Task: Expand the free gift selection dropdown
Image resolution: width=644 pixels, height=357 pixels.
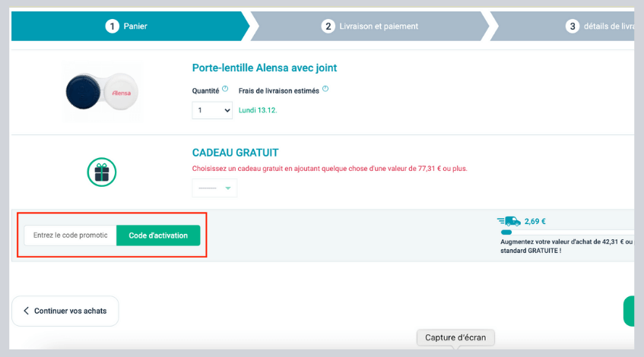Action: click(x=214, y=188)
